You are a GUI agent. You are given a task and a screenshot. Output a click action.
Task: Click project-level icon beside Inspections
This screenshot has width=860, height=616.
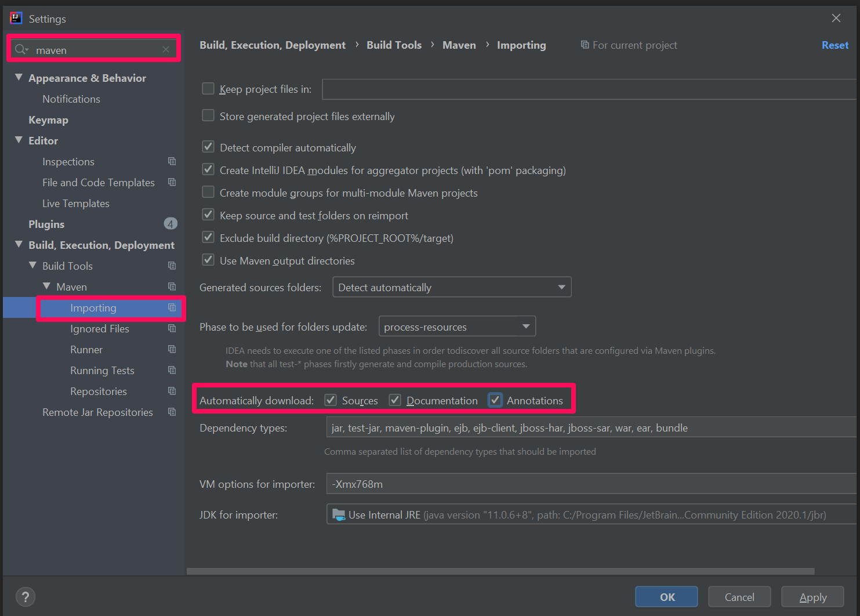point(172,161)
